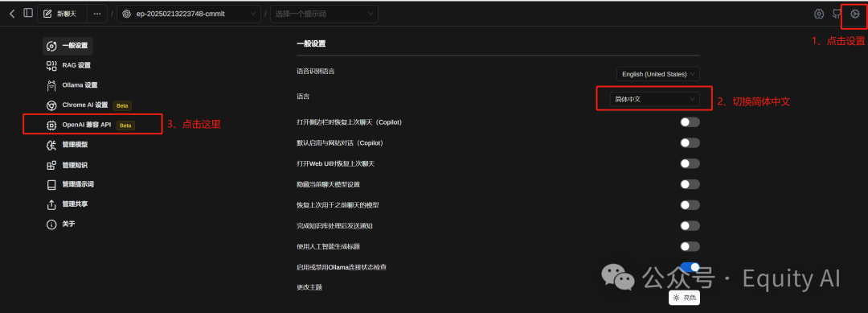The width and height of the screenshot is (868, 313).
Task: Click the 管理共享 share icon
Action: pos(51,204)
